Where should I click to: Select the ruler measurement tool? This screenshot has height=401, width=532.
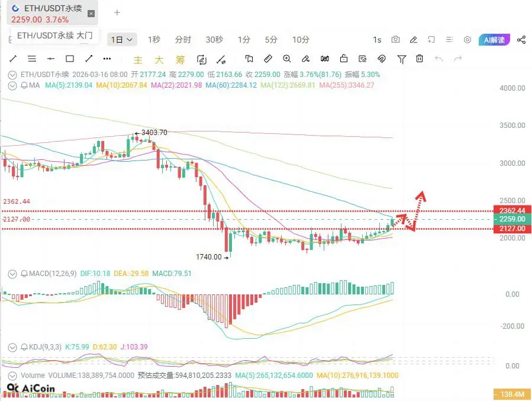tap(268, 59)
